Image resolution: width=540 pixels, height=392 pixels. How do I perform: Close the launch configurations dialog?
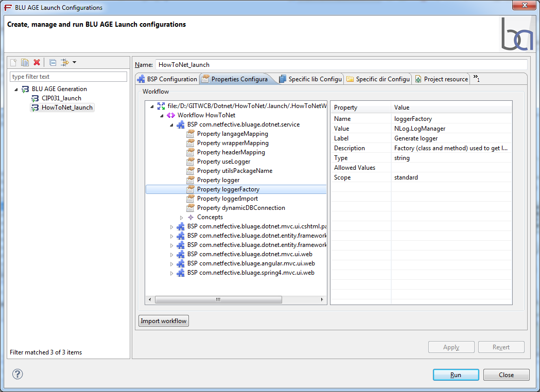(506, 375)
